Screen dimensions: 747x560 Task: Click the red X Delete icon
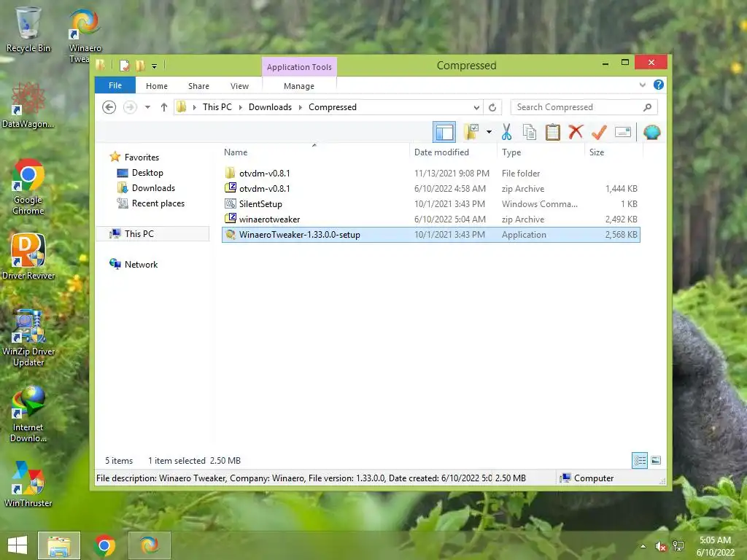pyautogui.click(x=576, y=131)
